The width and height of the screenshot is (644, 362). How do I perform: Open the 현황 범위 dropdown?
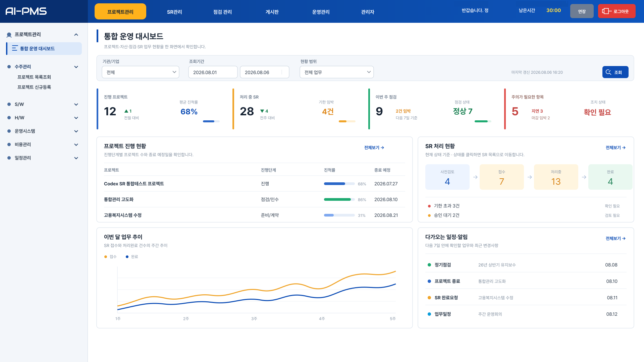click(x=336, y=72)
